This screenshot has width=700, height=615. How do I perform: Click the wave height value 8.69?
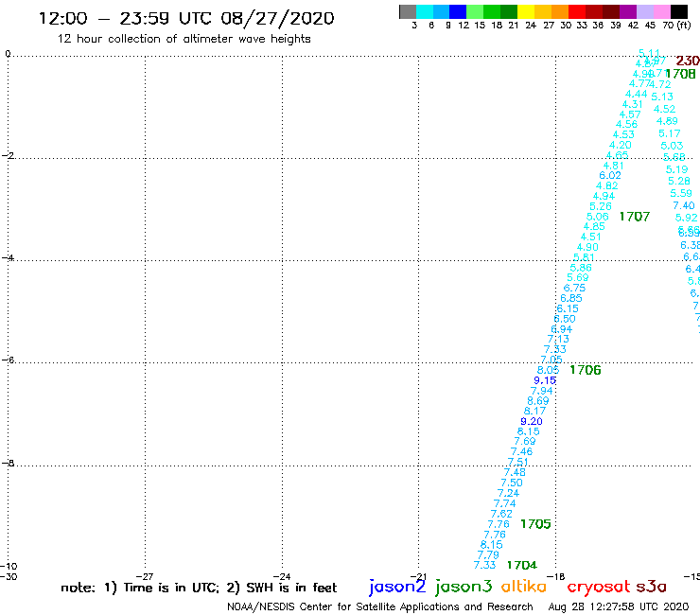pos(538,401)
